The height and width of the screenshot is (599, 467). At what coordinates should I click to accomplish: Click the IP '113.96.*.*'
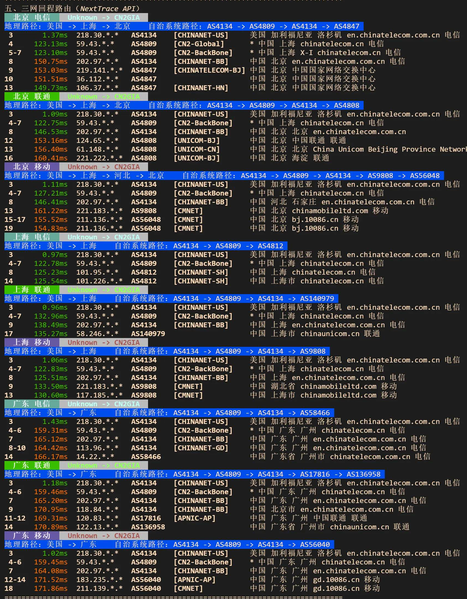coord(97,448)
